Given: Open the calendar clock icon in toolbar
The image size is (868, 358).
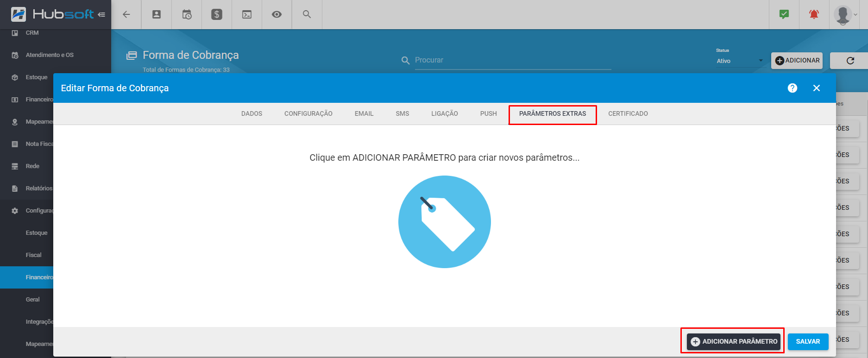Looking at the screenshot, I should (x=187, y=14).
